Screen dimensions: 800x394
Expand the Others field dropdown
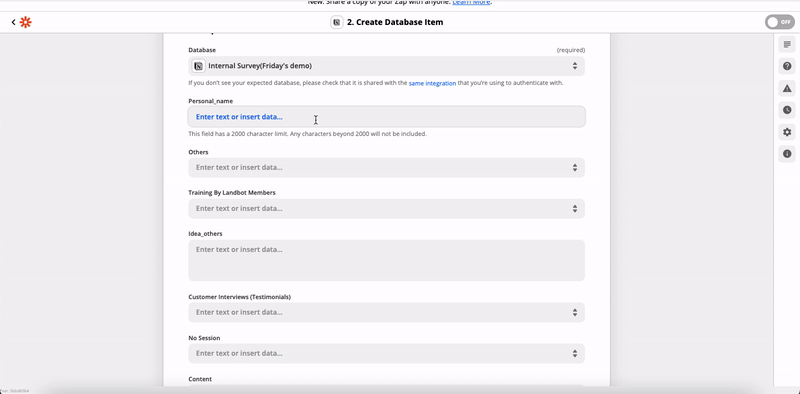coord(386,167)
